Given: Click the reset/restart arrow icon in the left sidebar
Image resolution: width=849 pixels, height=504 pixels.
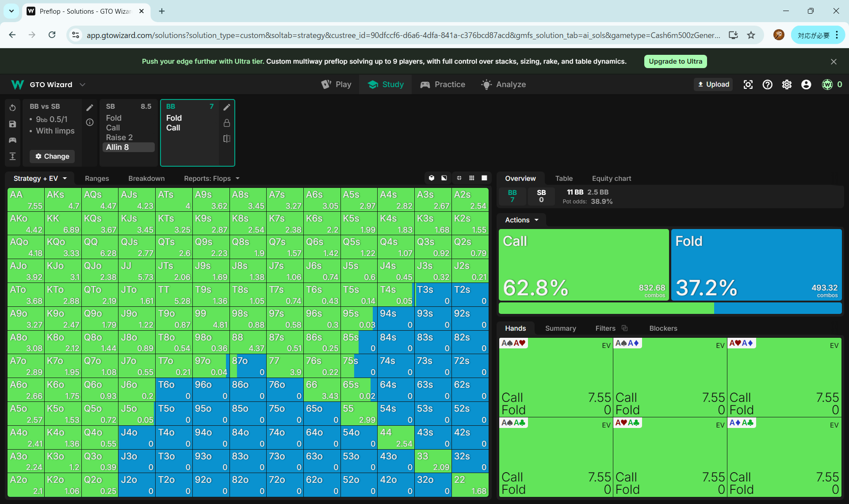Looking at the screenshot, I should 12,108.
